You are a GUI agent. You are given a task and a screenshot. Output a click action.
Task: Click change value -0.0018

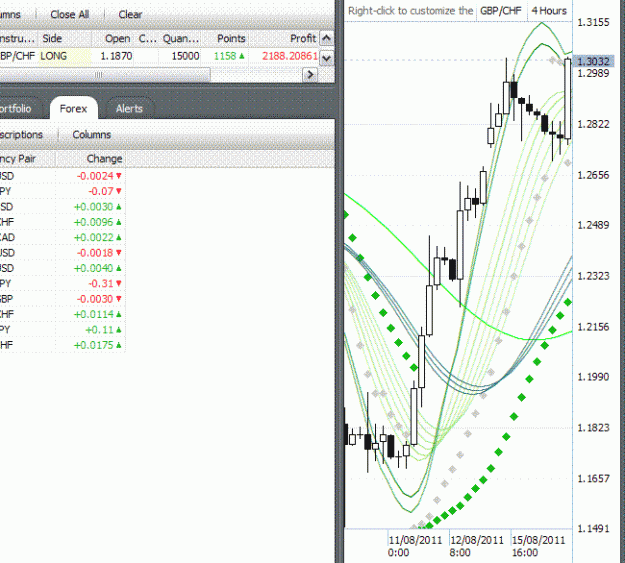(x=95, y=253)
